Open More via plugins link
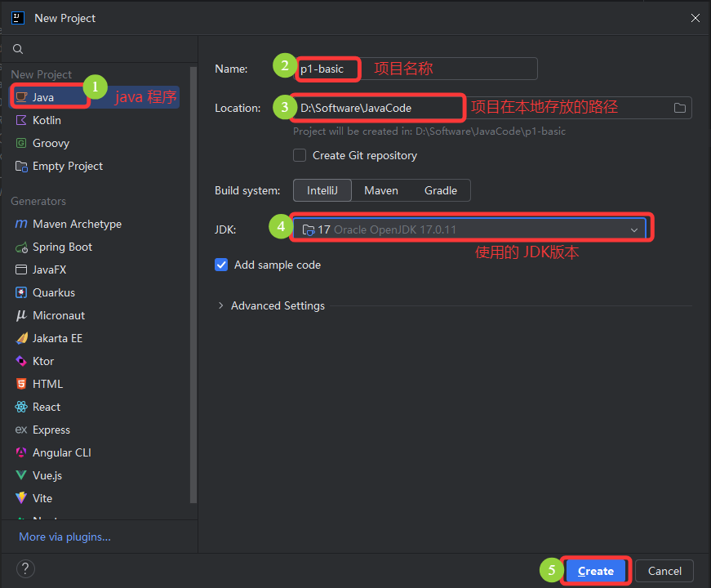The image size is (711, 588). (x=64, y=537)
